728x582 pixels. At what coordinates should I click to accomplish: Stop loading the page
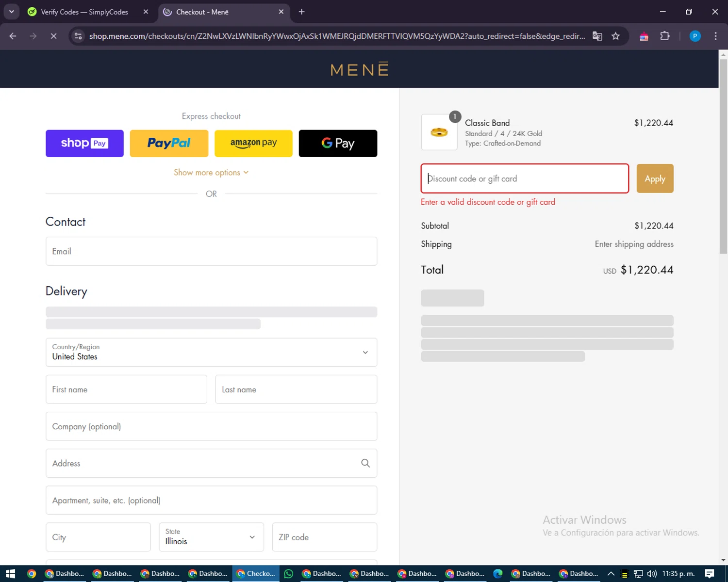coord(53,36)
